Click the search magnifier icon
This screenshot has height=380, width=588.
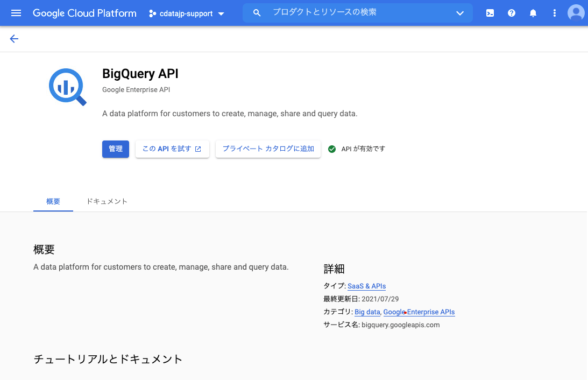tap(257, 13)
